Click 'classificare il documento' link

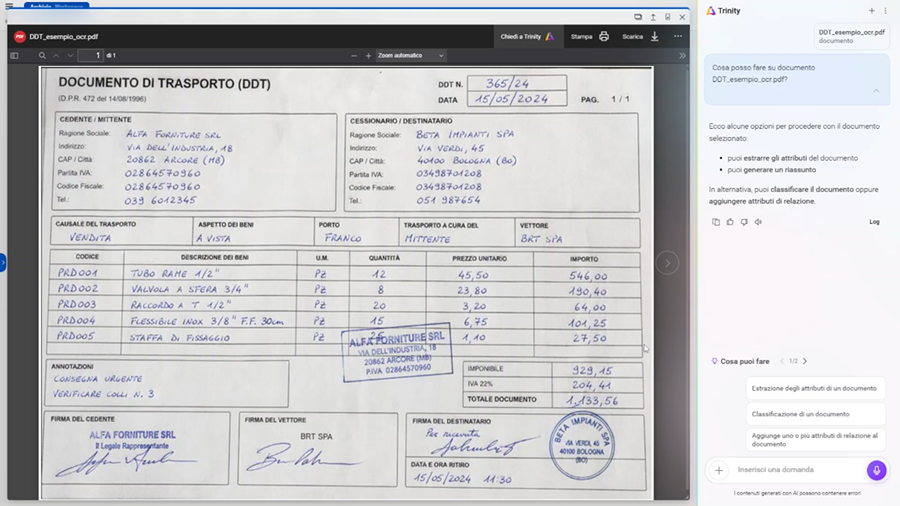tap(812, 189)
